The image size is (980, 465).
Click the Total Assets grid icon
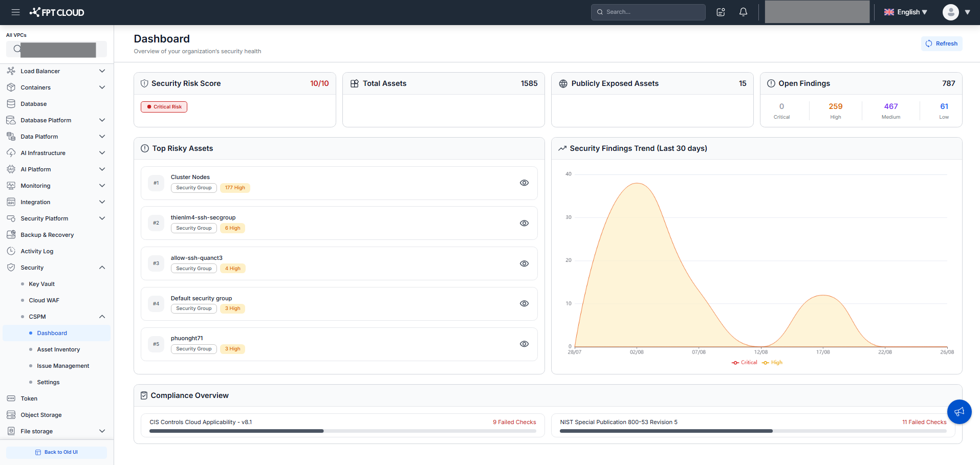point(354,83)
